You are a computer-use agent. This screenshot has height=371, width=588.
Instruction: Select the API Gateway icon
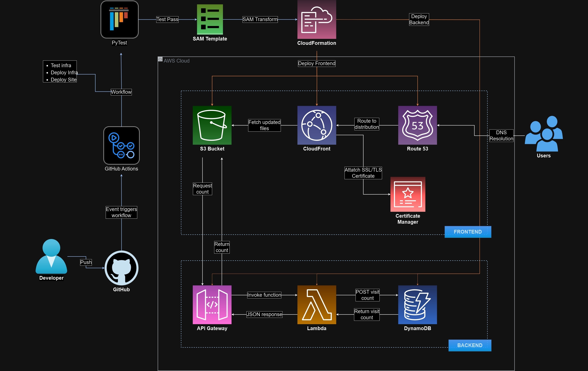click(212, 305)
